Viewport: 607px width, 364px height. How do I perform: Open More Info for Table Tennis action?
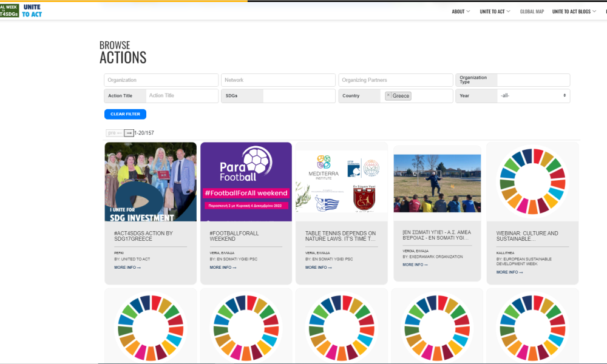[x=318, y=268]
